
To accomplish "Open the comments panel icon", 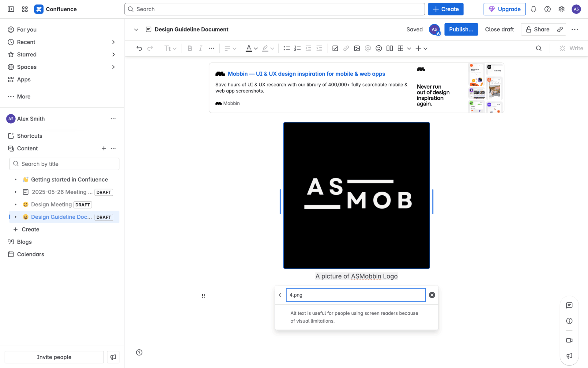I will [569, 305].
